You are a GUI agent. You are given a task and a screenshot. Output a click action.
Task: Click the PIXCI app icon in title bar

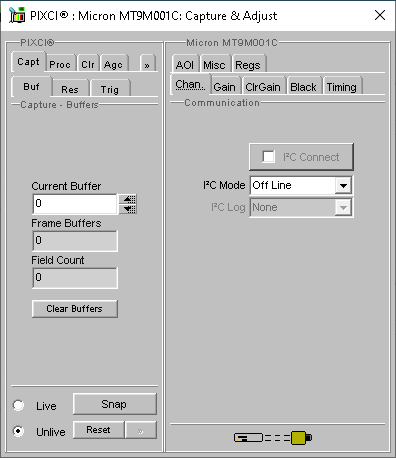[17, 15]
